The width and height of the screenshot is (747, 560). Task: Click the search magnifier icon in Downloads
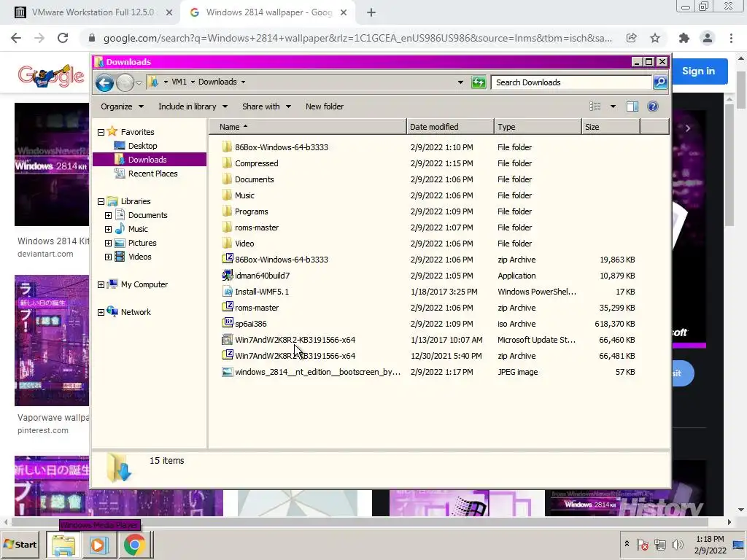pyautogui.click(x=660, y=82)
